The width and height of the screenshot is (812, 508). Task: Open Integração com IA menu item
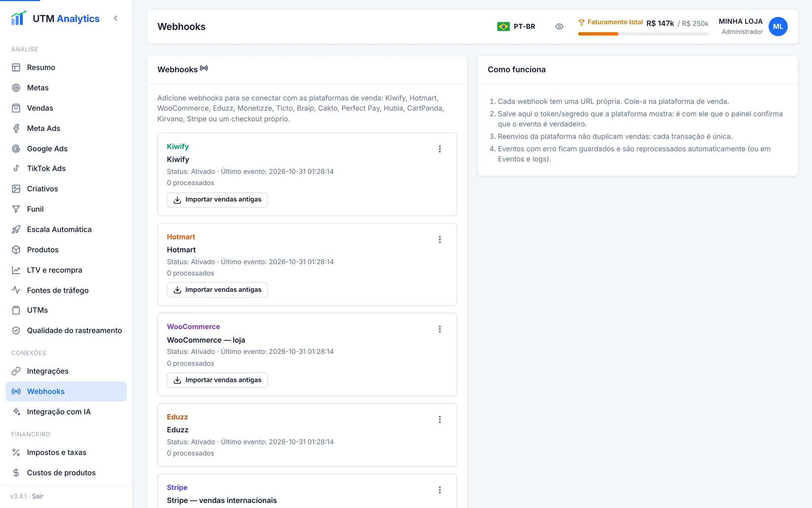tap(66, 412)
